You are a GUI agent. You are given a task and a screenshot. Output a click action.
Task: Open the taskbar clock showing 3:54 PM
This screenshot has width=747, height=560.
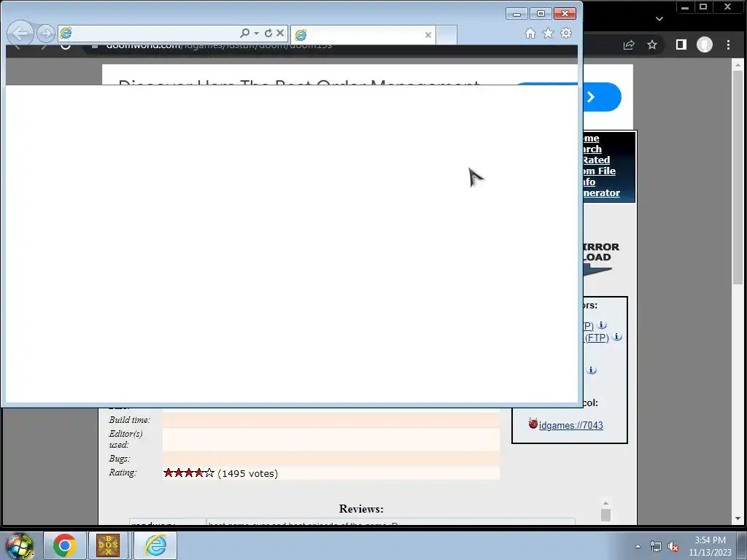click(710, 546)
